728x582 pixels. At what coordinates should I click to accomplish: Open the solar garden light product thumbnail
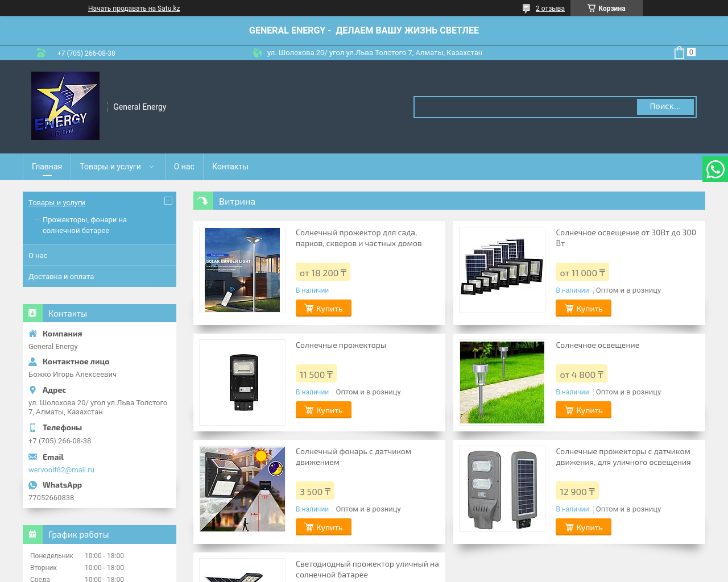(x=242, y=270)
